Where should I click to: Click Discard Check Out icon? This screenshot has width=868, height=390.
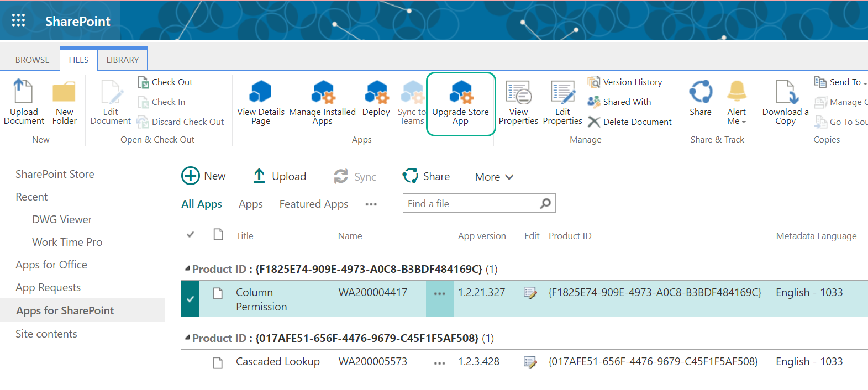[x=143, y=122]
